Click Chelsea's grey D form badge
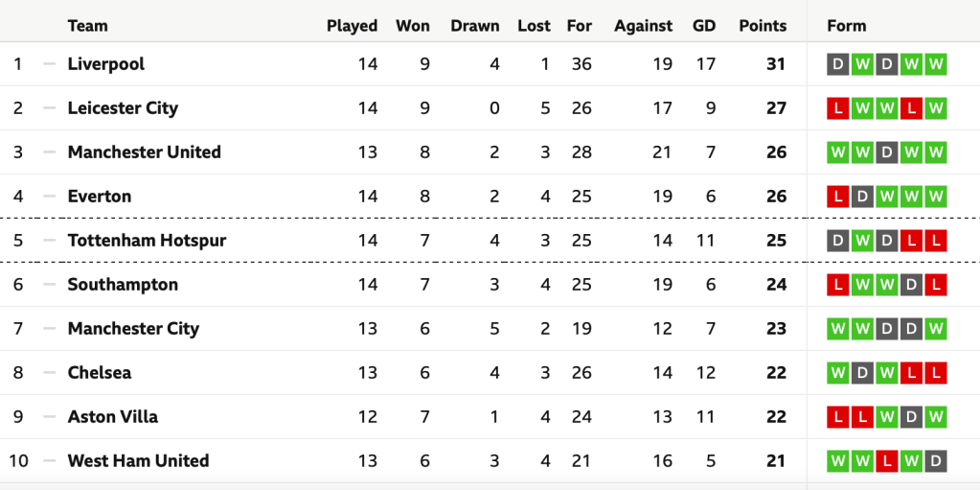 point(862,373)
